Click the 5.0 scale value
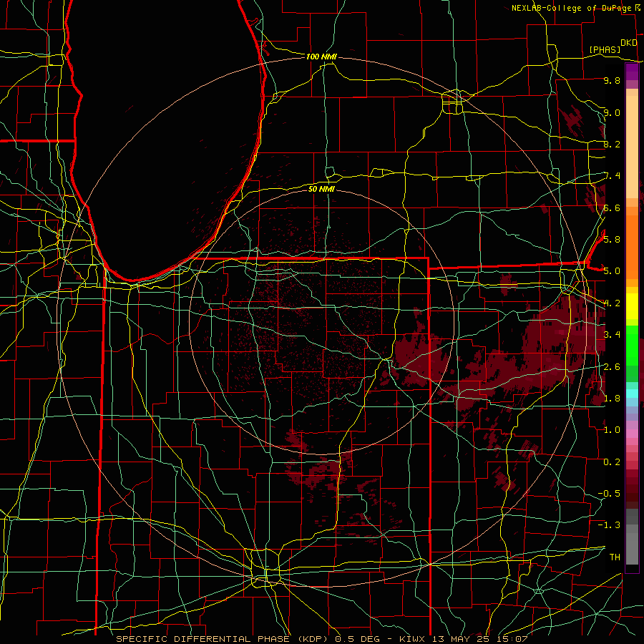This screenshot has height=644, width=644. click(612, 271)
